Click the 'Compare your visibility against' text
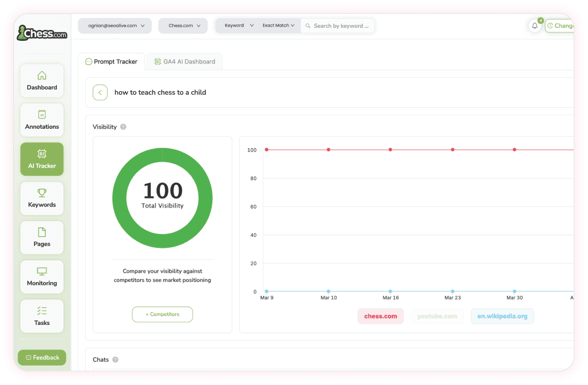 pos(162,271)
